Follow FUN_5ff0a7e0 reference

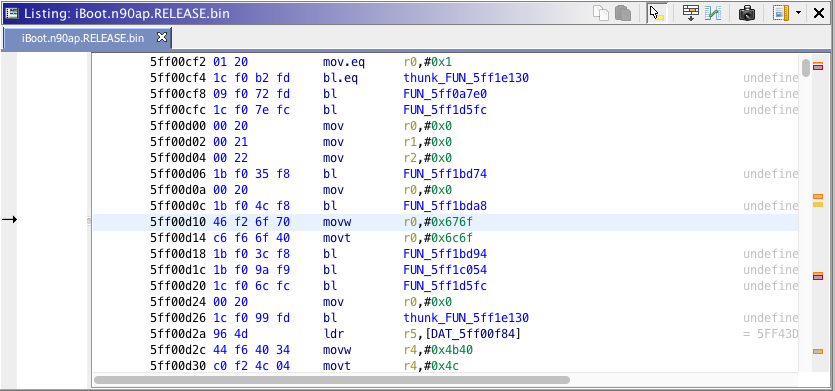point(445,94)
